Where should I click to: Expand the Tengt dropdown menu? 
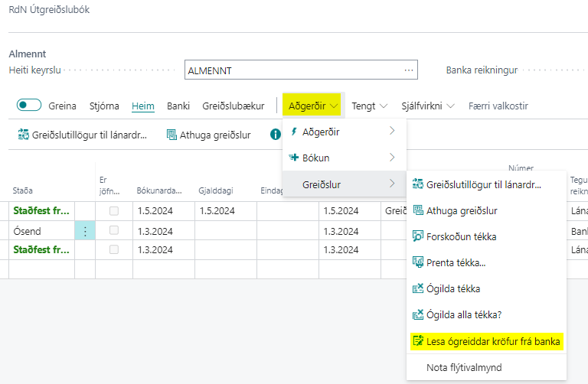[x=369, y=106]
